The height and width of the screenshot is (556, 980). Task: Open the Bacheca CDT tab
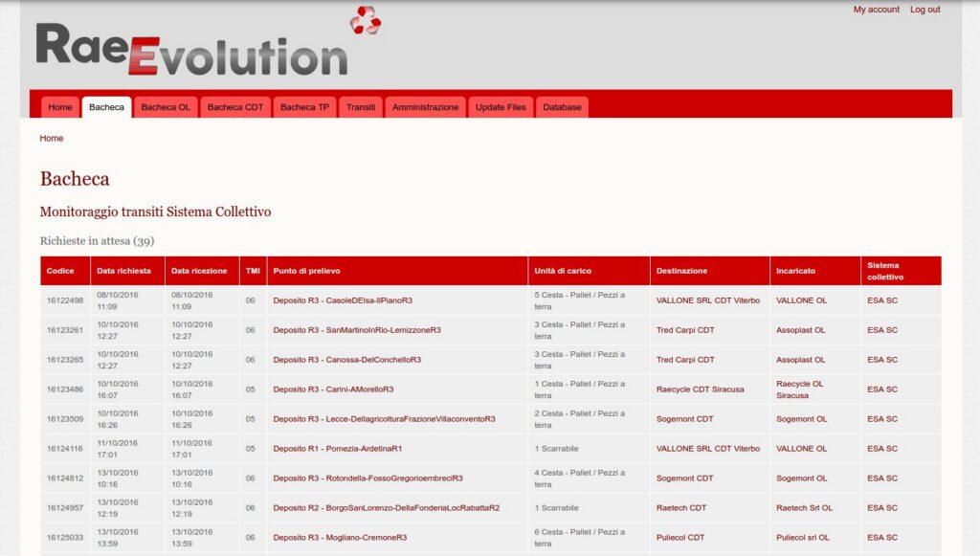[235, 107]
